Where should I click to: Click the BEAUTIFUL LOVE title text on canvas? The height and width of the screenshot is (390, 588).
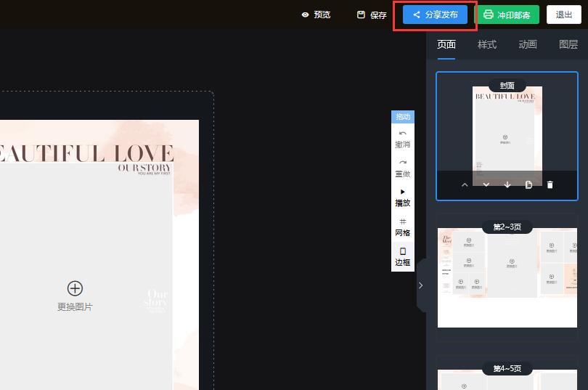[86, 153]
